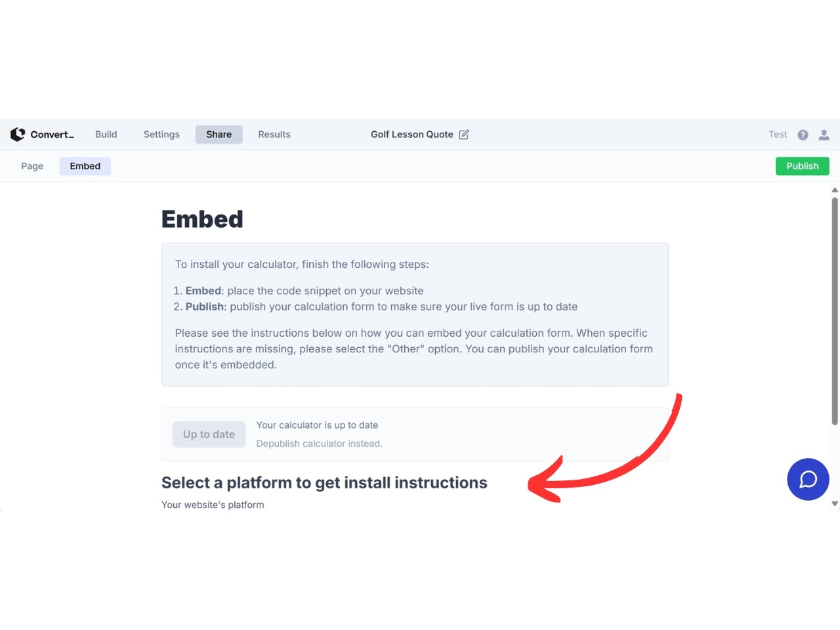This screenshot has height=630, width=840.
Task: Select the Share tab
Action: (219, 135)
